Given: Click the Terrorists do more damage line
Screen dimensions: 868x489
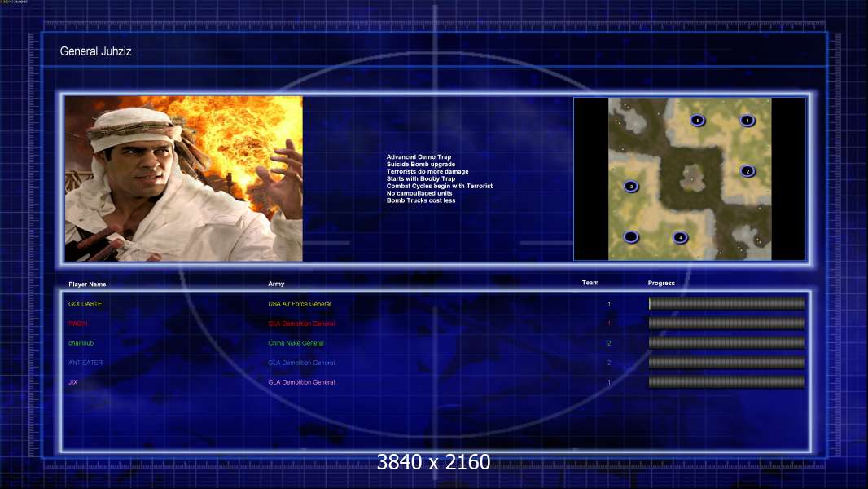Looking at the screenshot, I should 427,172.
